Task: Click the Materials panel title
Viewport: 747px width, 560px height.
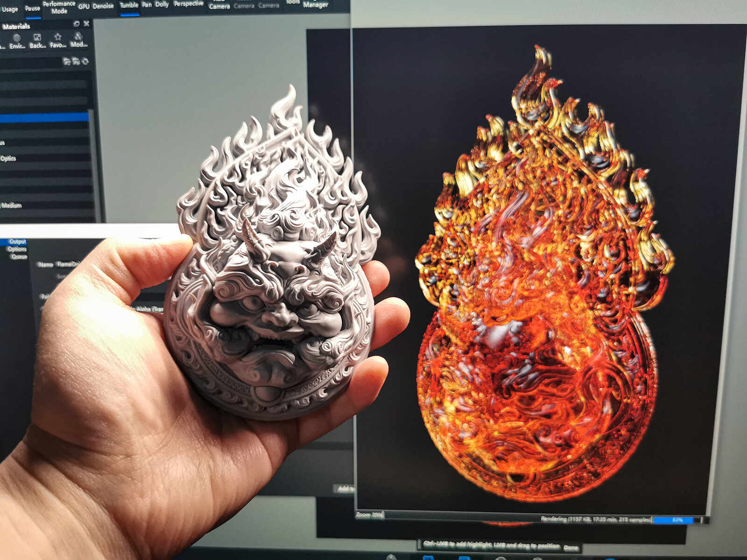Action: (x=16, y=27)
